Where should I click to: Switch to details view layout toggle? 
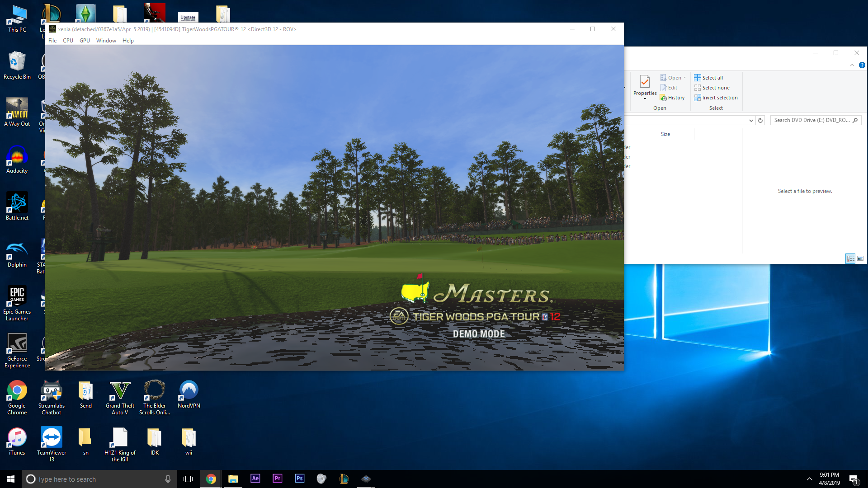tap(850, 258)
